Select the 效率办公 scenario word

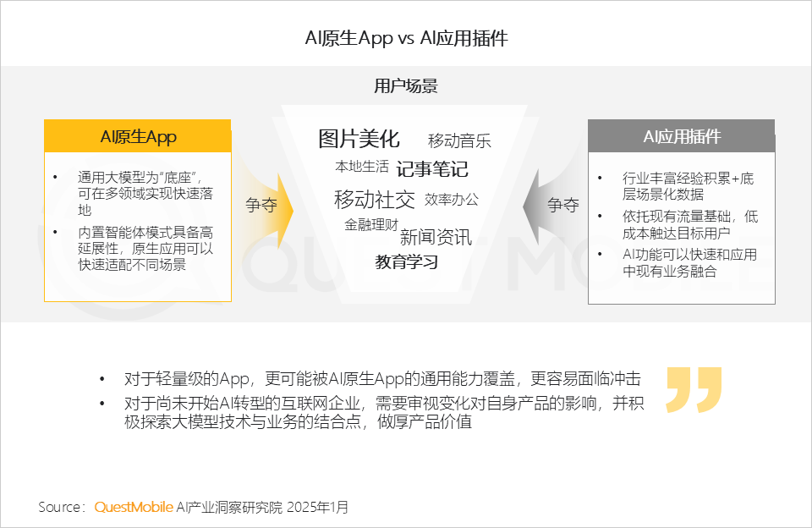pos(452,200)
